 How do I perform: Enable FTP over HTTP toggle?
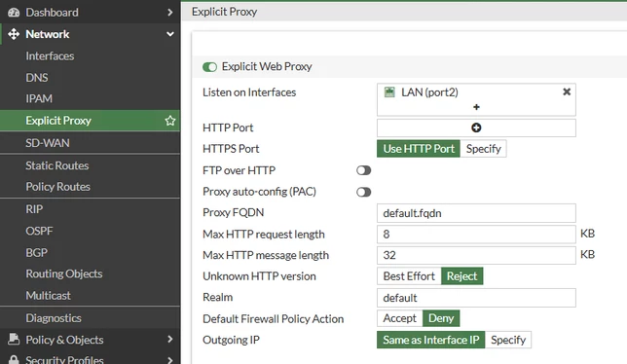coord(363,170)
